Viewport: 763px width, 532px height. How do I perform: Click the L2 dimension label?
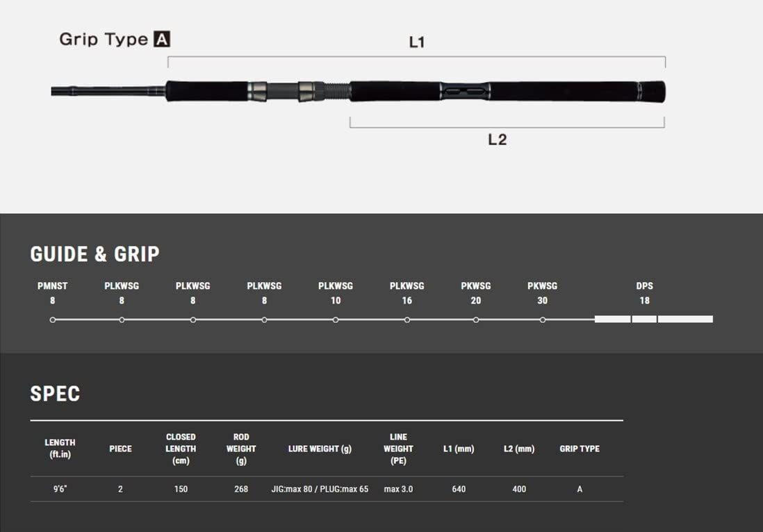497,140
